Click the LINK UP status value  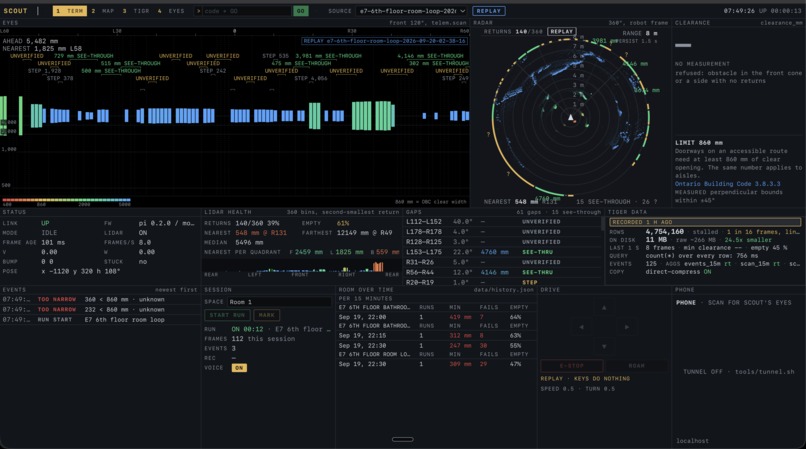tap(45, 223)
